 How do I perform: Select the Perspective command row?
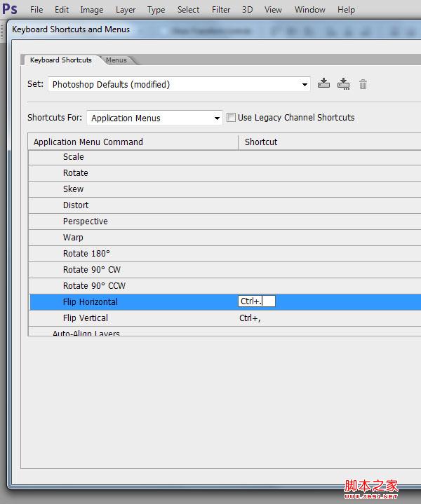point(225,222)
